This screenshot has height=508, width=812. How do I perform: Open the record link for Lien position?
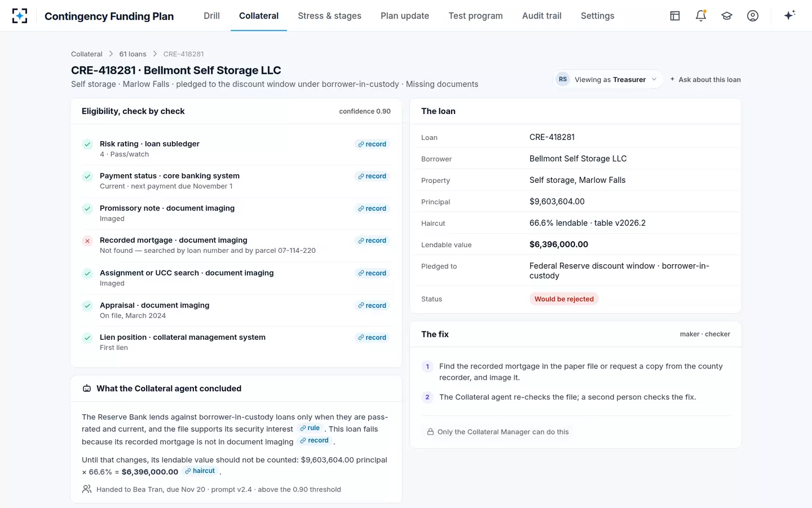click(372, 338)
